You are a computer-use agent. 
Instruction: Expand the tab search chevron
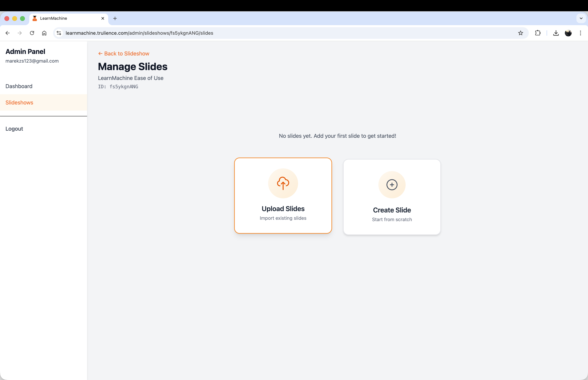pos(581,18)
